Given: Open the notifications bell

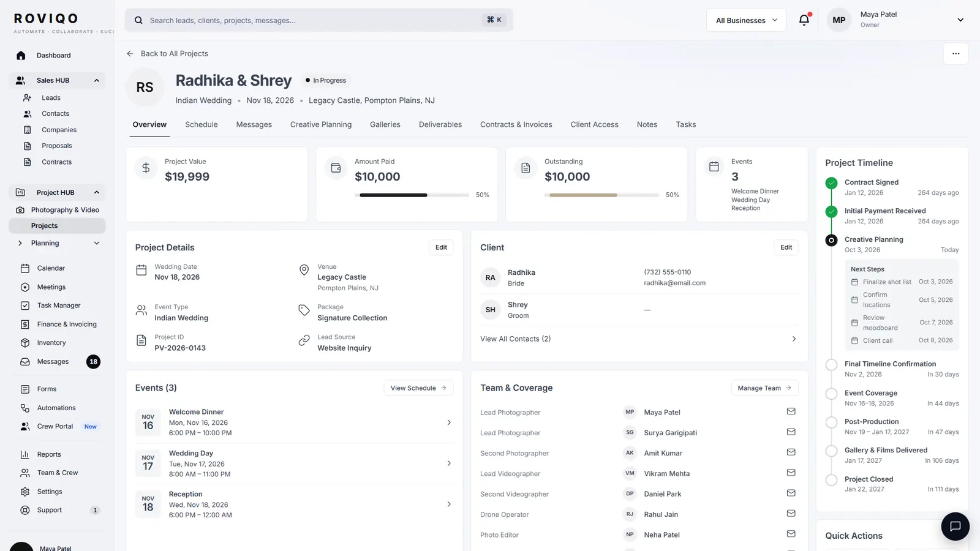Looking at the screenshot, I should [804, 20].
